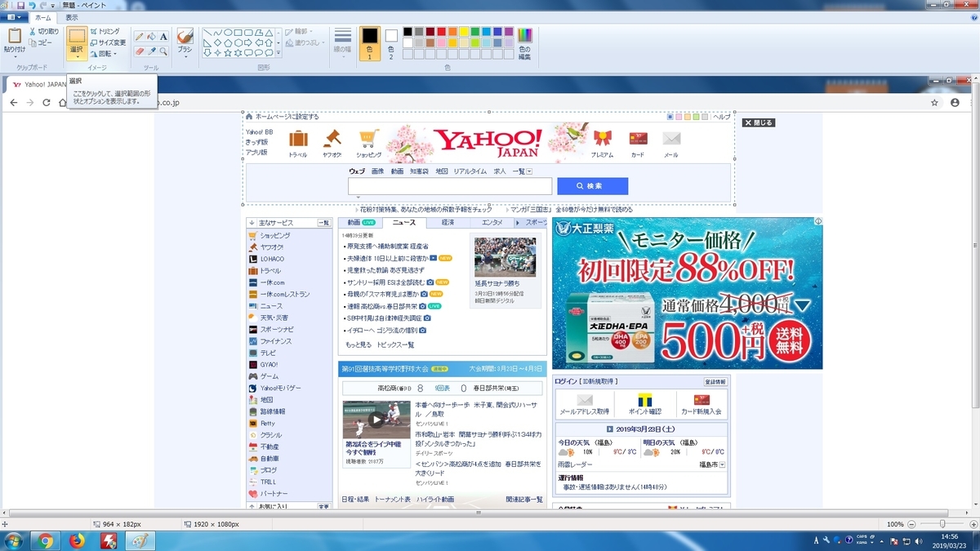Click the baseball news thumbnail image

(x=505, y=258)
